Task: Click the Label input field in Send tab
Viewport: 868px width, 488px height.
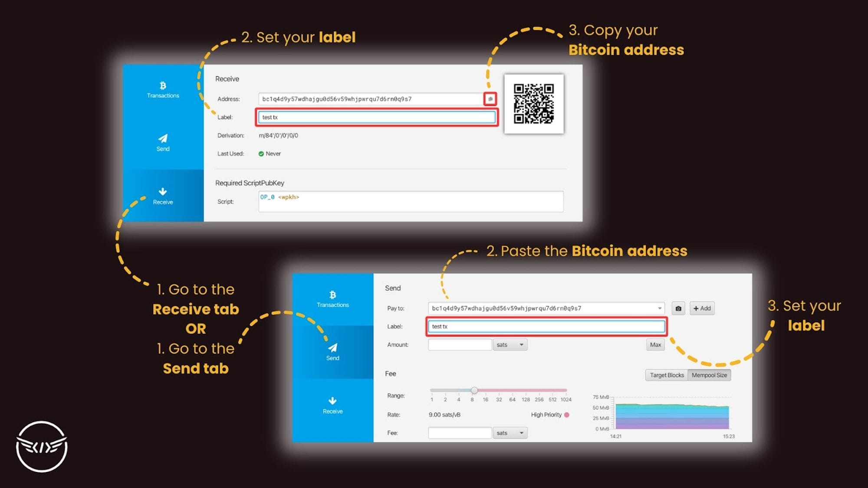Action: (x=546, y=327)
